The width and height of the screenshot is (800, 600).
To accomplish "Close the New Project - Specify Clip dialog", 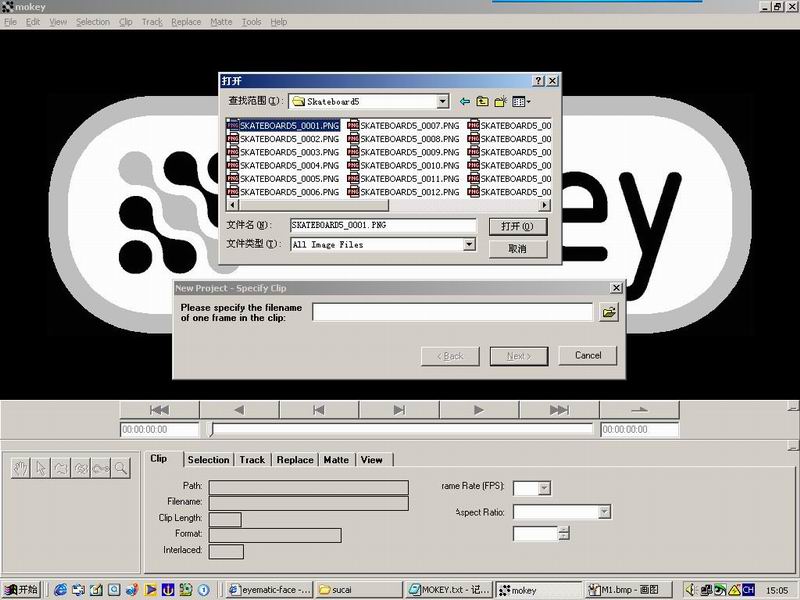I will [x=616, y=288].
